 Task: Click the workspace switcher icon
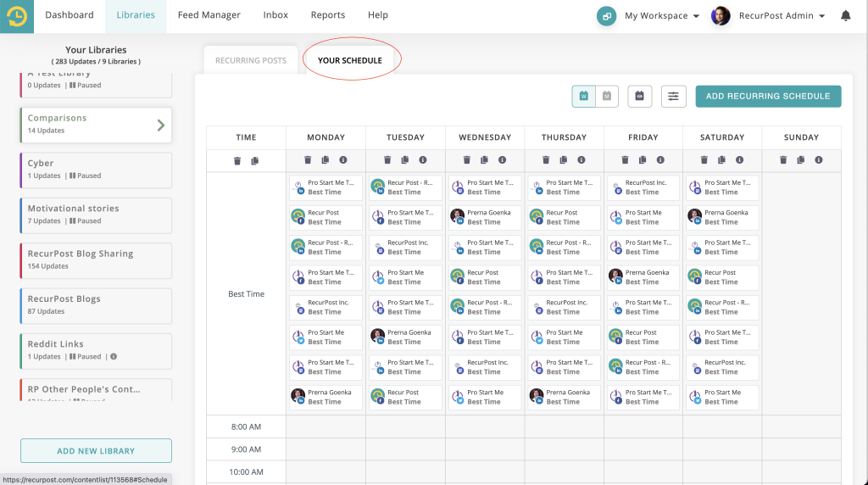coord(606,16)
